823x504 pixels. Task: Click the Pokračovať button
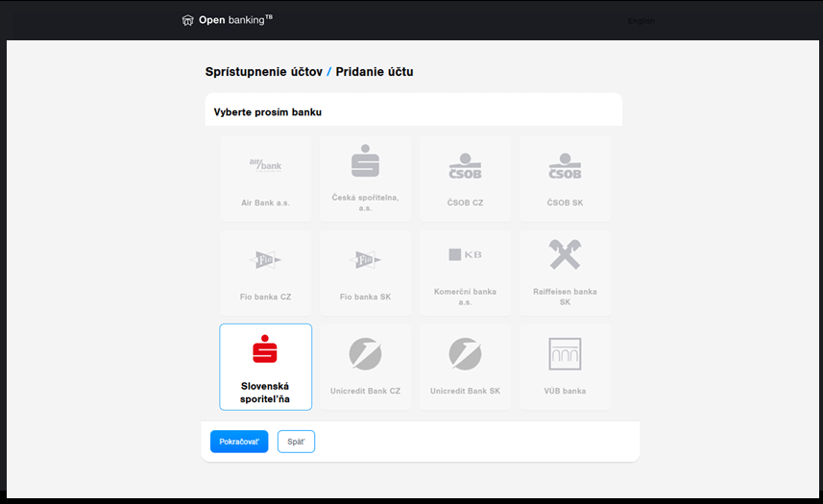tap(239, 442)
